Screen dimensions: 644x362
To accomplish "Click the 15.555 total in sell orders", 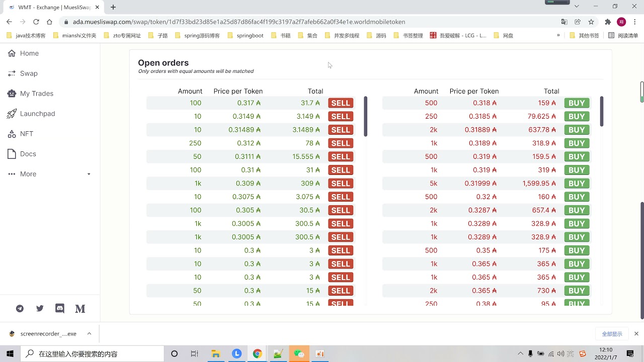I will click(x=306, y=156).
